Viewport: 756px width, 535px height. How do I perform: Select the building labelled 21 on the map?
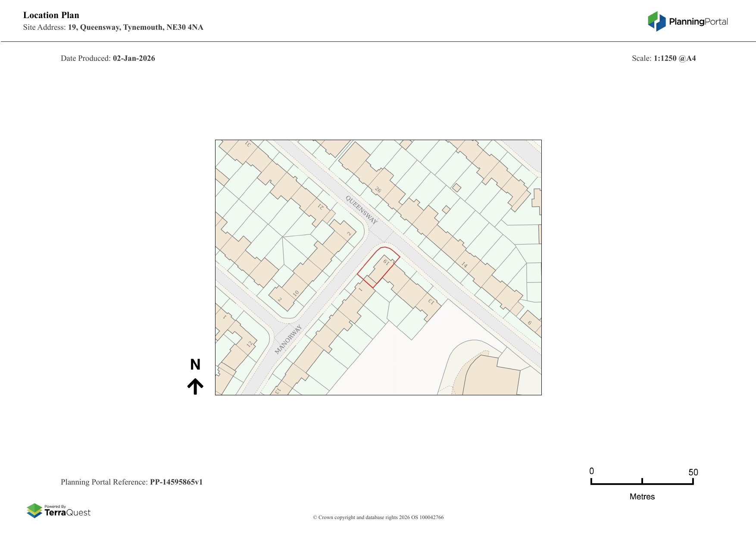coord(320,207)
